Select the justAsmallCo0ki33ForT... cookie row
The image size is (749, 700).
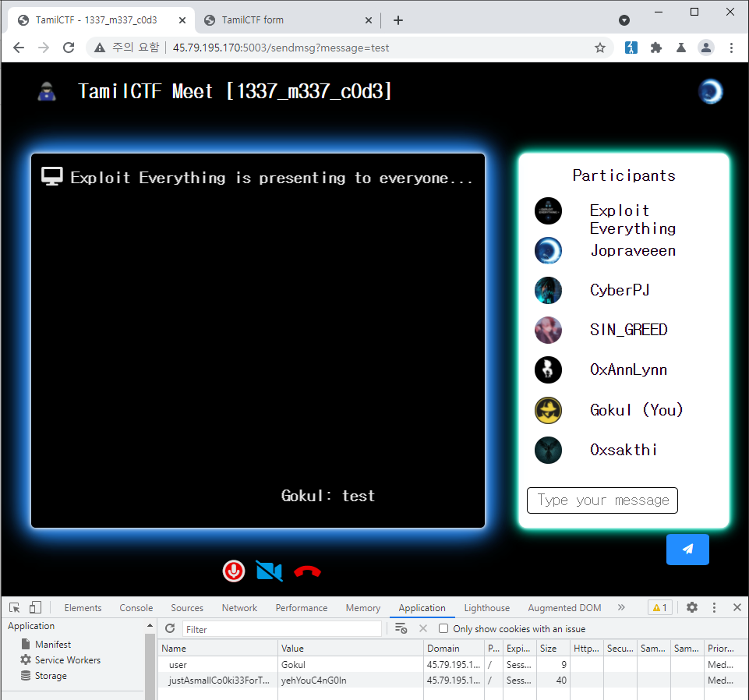[453, 680]
